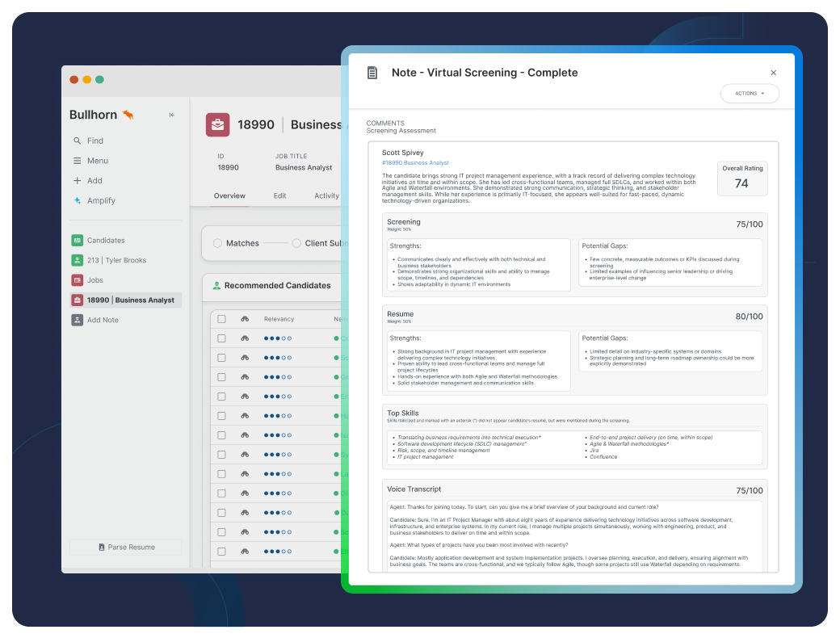This screenshot has height=638, width=840.
Task: Click the 213 Tyler Brooks candidate icon
Action: coord(78,260)
